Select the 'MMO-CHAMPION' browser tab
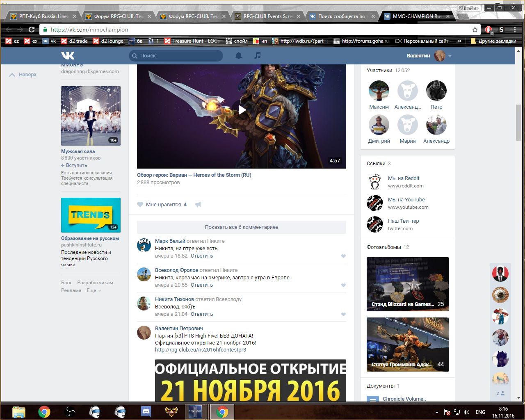This screenshot has width=525, height=420. click(417, 16)
